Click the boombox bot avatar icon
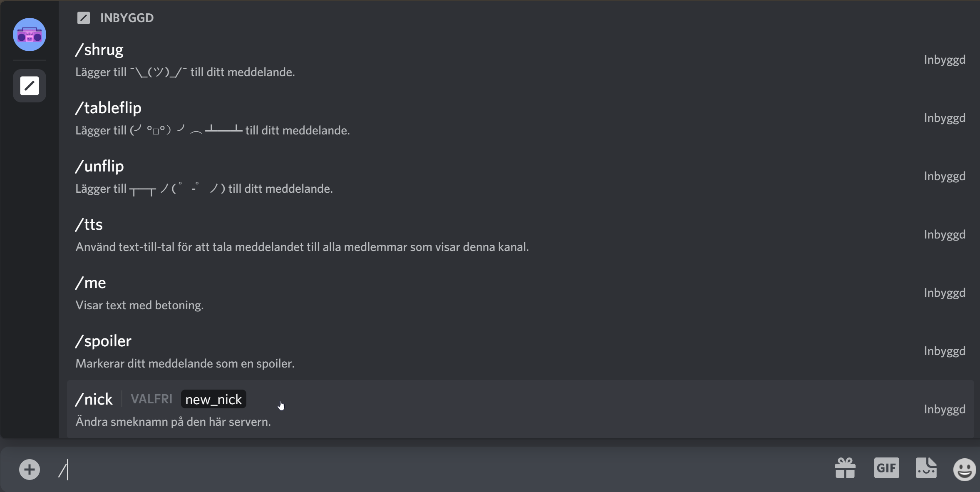This screenshot has width=980, height=492. pos(29,35)
